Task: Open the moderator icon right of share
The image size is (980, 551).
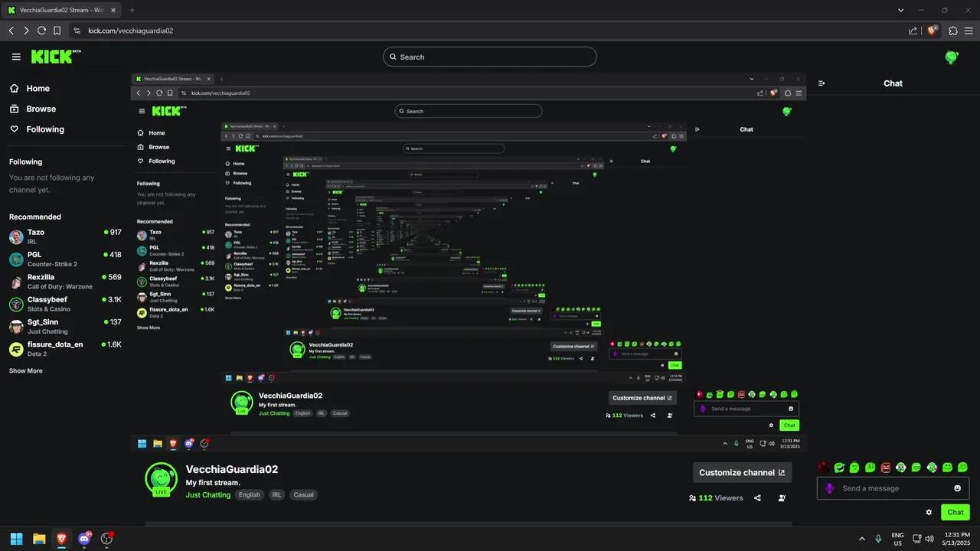Action: (x=782, y=498)
